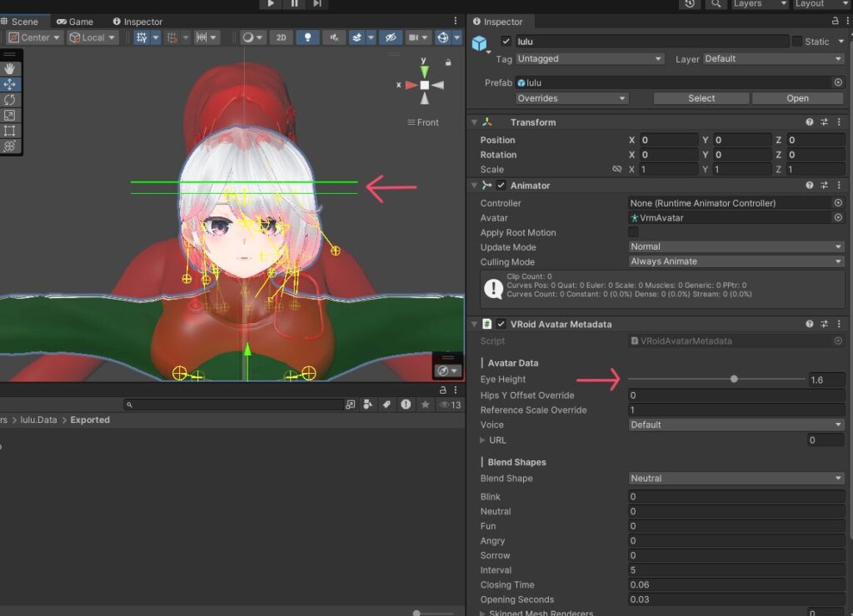Open the Tag dropdown showing Untagged

point(590,59)
